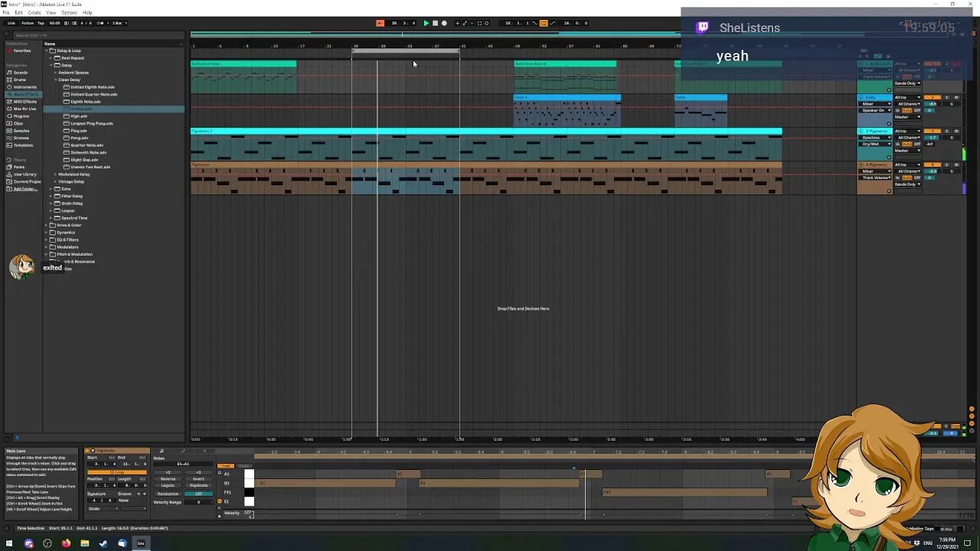Click the Legato button
This screenshot has width=980, height=551.
pyautogui.click(x=168, y=485)
